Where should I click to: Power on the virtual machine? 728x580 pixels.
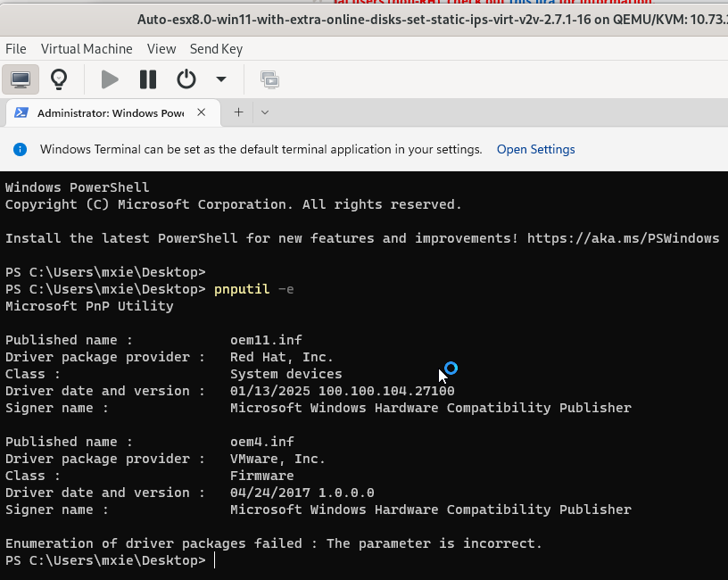(x=110, y=79)
